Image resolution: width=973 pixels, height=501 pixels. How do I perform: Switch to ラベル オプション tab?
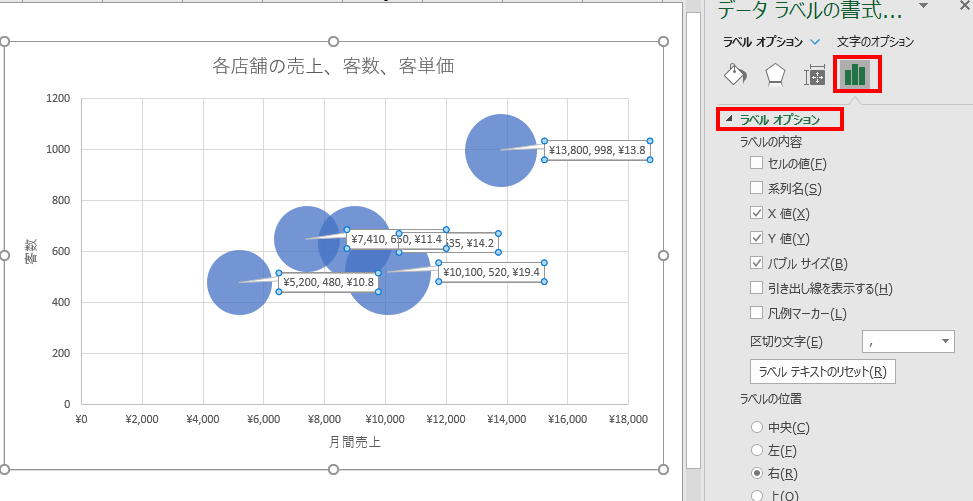tap(763, 42)
